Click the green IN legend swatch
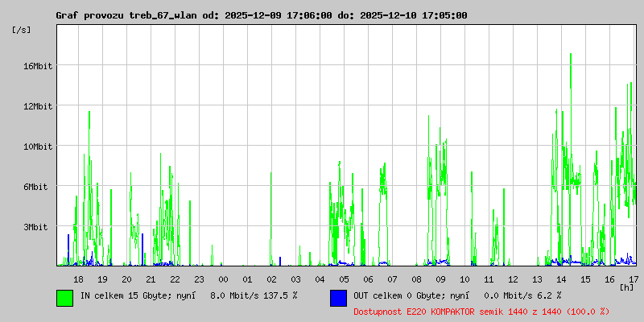Viewport: 644px width, 322px height. [64, 297]
